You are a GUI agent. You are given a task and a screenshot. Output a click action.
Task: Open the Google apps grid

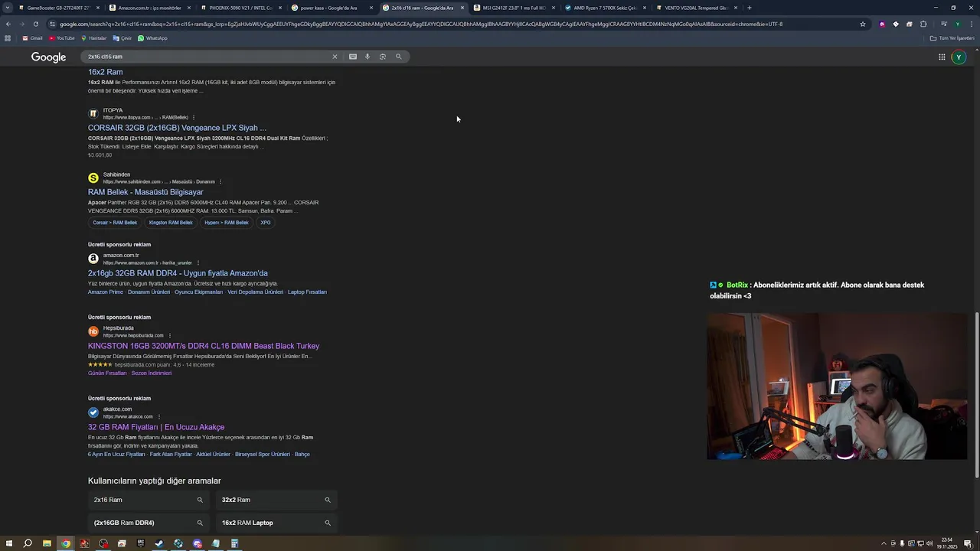[942, 57]
